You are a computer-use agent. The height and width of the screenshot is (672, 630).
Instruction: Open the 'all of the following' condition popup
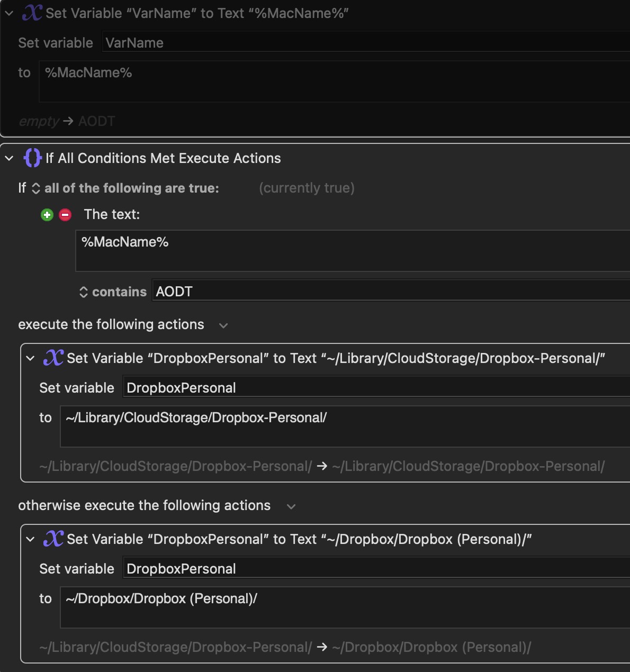click(127, 188)
